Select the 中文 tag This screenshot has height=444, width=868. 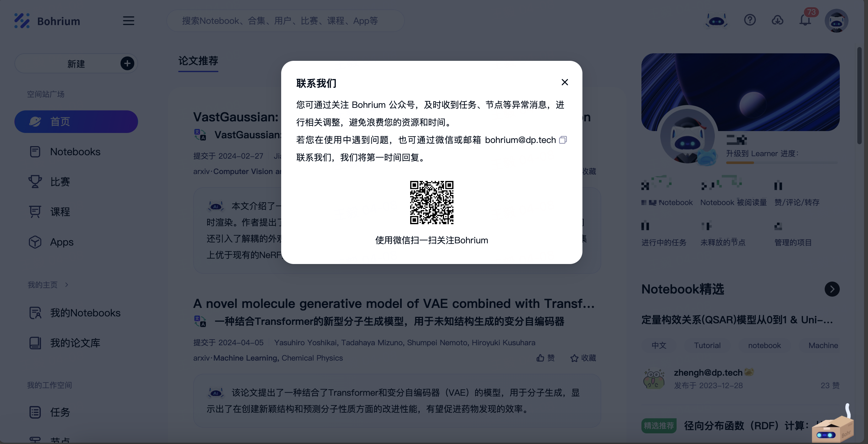point(659,345)
